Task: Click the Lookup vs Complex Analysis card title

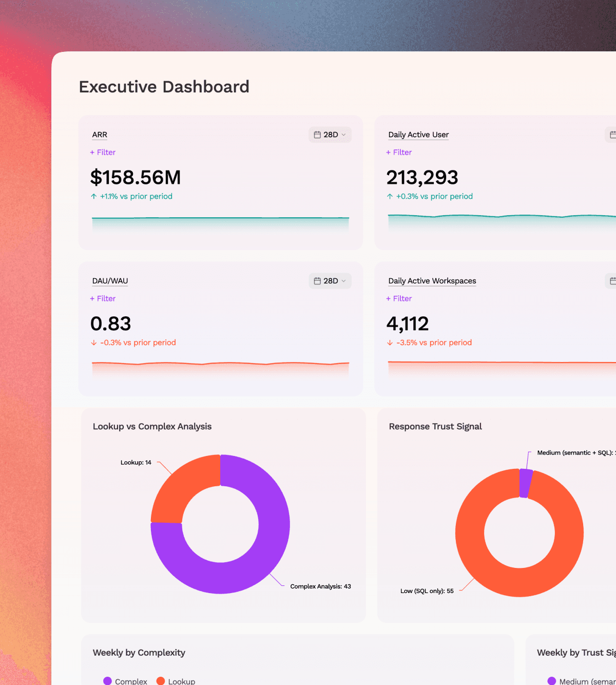Action: coord(152,427)
